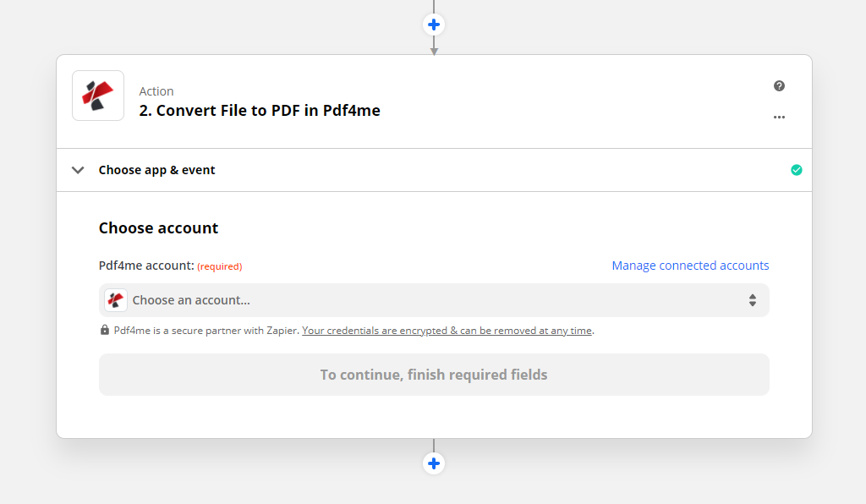Screen dimensions: 866x504
Task: Open help via the question mark icon
Action: pos(779,85)
